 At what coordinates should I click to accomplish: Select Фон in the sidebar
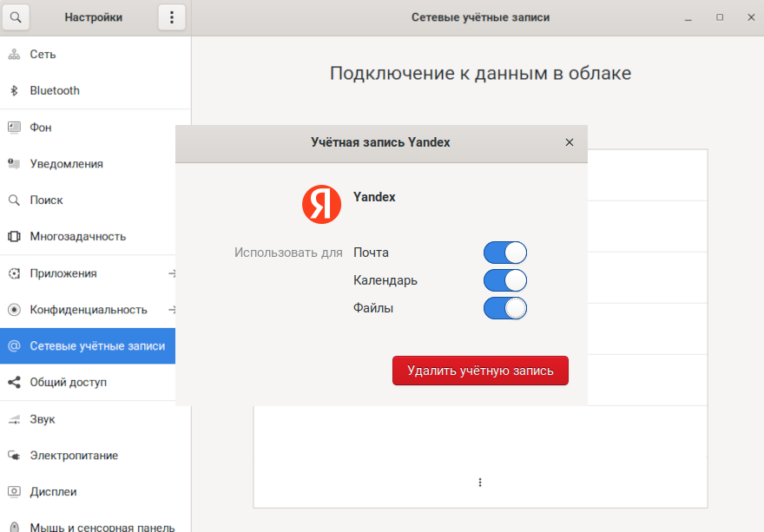(41, 127)
